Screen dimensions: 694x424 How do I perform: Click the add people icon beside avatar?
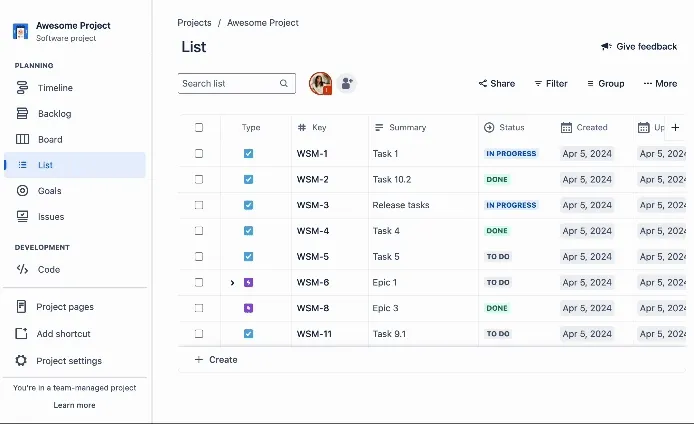point(347,83)
